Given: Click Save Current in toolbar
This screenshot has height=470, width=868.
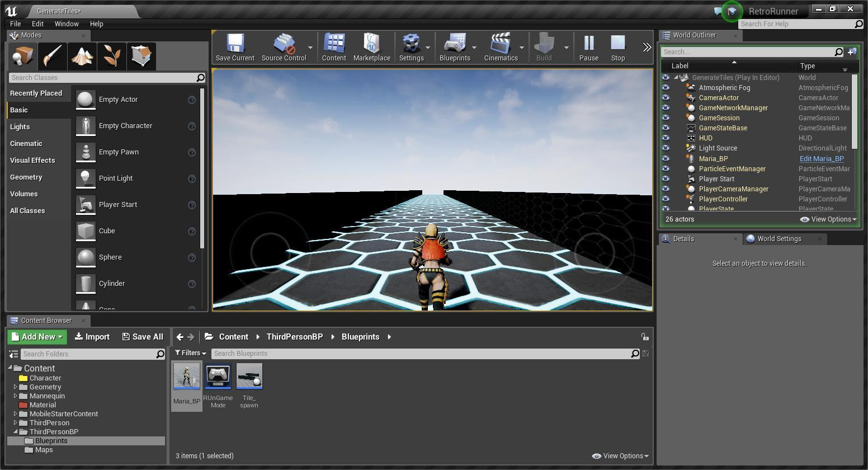Looking at the screenshot, I should [x=235, y=47].
